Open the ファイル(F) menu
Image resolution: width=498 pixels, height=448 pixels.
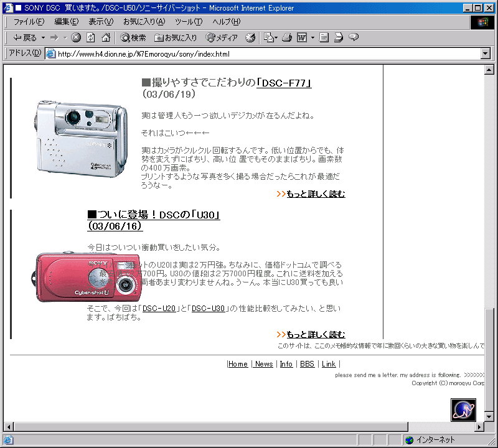coord(29,22)
